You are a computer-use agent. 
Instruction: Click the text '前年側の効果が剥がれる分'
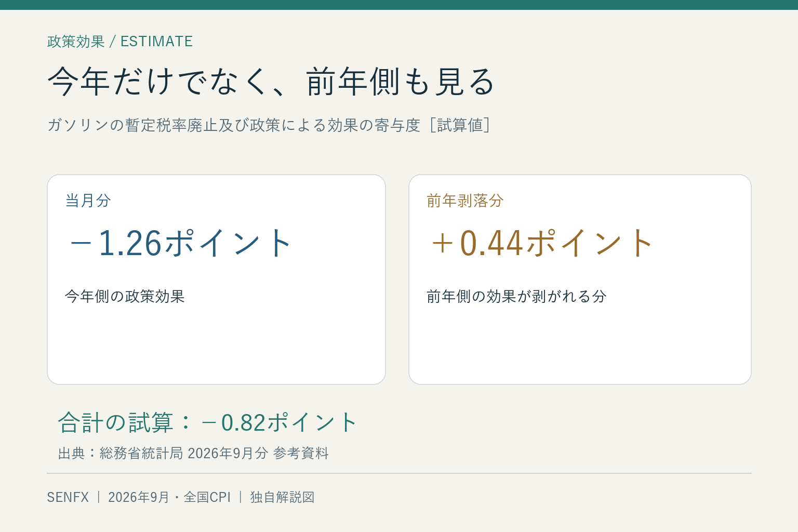(x=516, y=297)
